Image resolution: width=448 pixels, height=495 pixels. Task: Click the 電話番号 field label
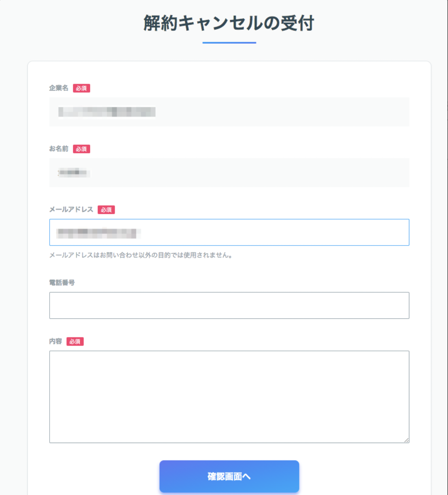(x=63, y=283)
